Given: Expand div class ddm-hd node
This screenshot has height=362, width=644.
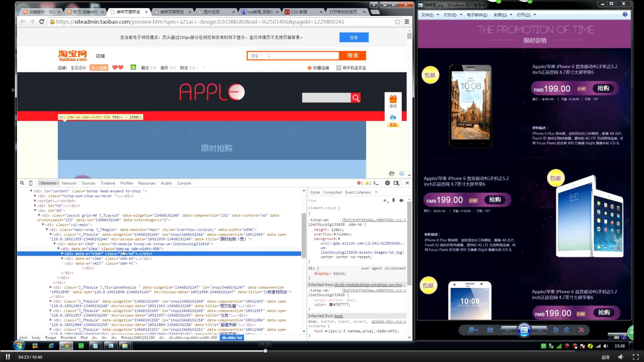Looking at the screenshot, I should [62, 254].
